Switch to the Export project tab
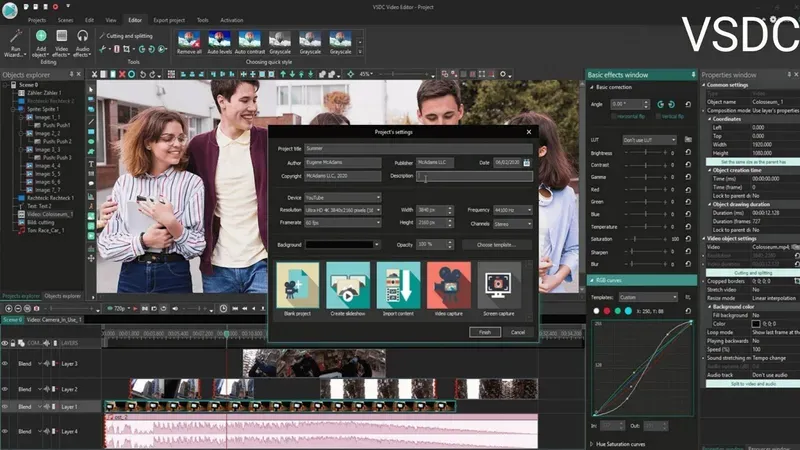 click(x=169, y=20)
